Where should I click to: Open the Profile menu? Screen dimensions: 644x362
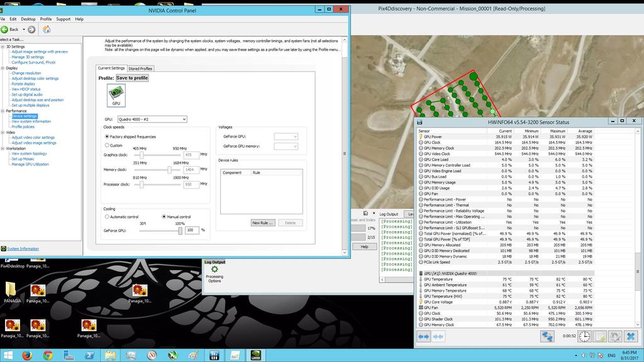tap(46, 19)
